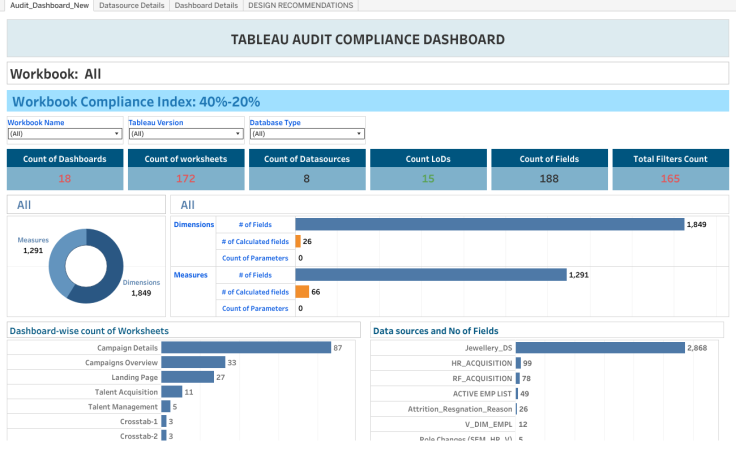Open the Dashboard Details tab
The image size is (736, 454).
pyautogui.click(x=206, y=5)
